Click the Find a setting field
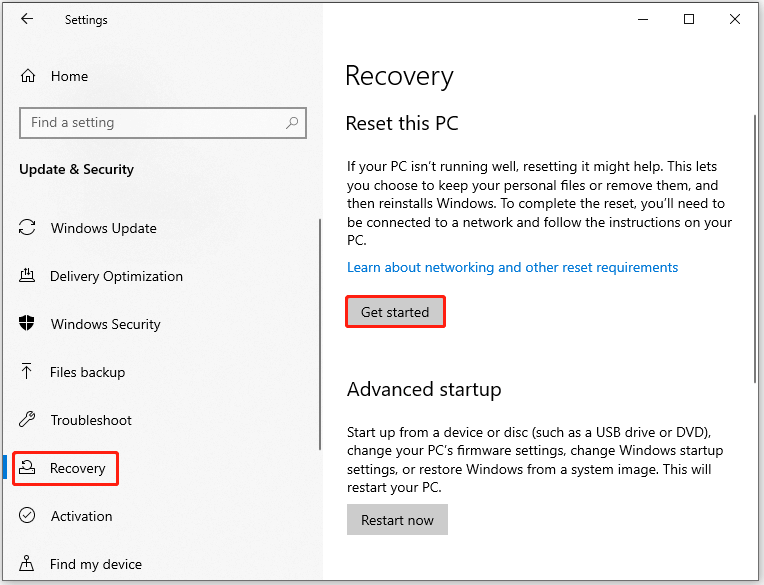 [163, 123]
